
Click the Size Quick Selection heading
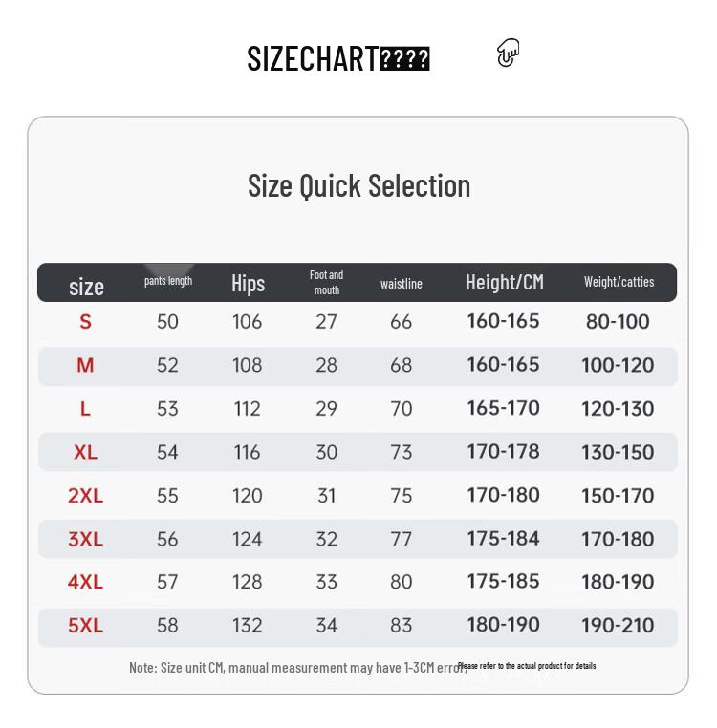tap(358, 184)
